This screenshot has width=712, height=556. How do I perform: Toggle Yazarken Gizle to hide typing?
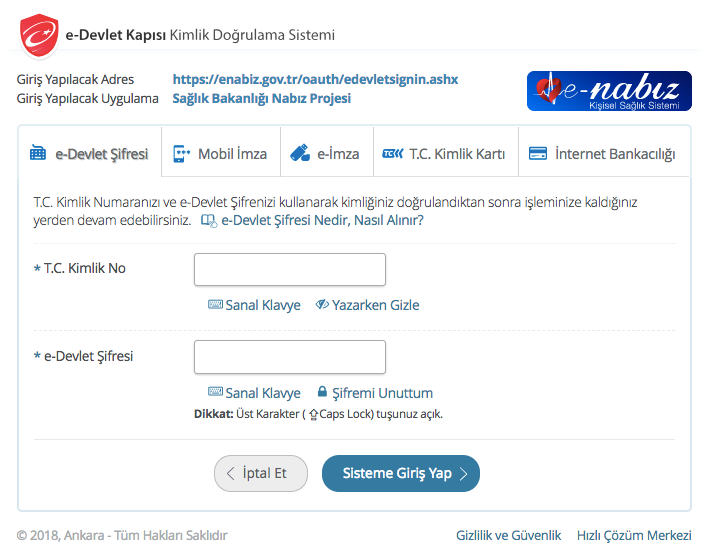(x=367, y=305)
